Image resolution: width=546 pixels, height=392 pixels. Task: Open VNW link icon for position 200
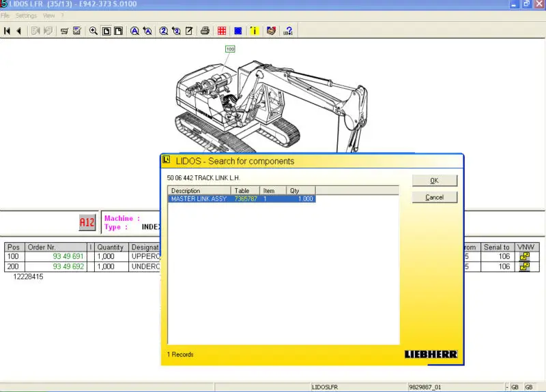click(524, 267)
